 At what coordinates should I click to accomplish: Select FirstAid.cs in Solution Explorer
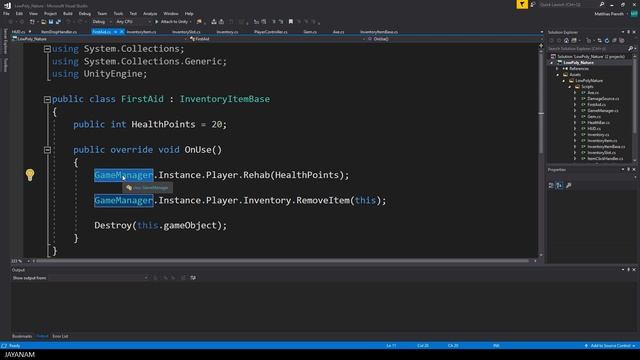[596, 104]
